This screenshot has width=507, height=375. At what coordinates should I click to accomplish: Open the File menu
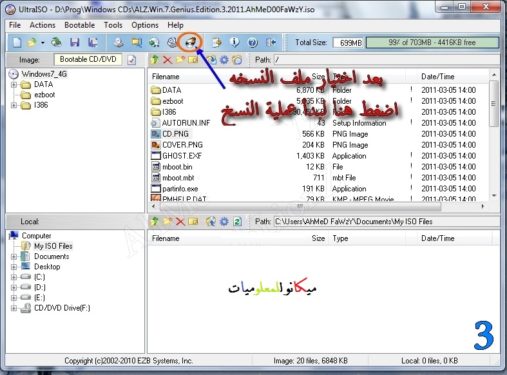(x=15, y=25)
